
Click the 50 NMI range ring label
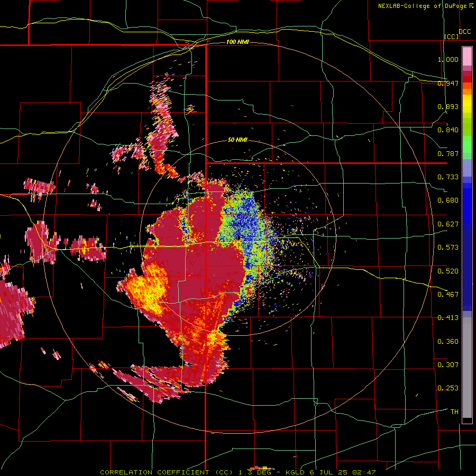[237, 140]
